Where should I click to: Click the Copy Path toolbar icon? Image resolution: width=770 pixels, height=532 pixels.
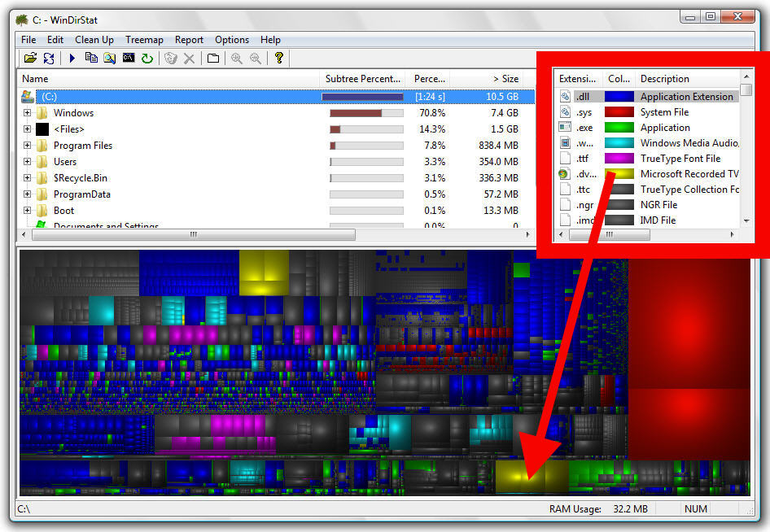(91, 58)
